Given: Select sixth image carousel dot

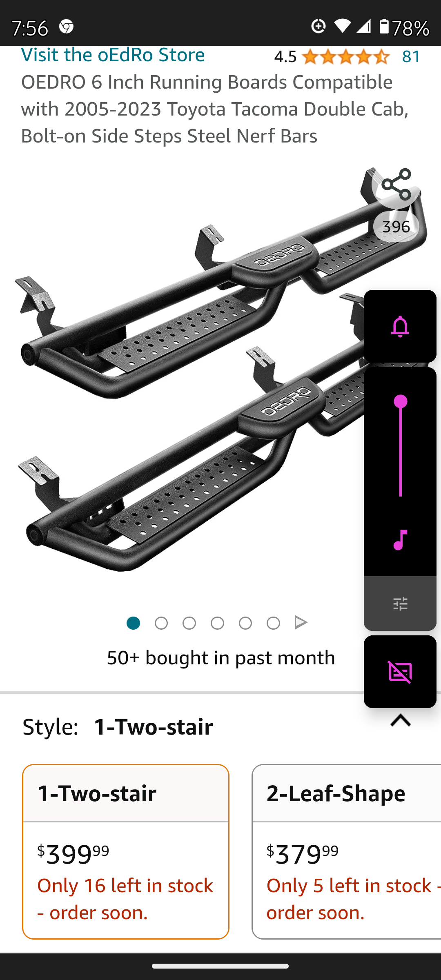Looking at the screenshot, I should point(273,623).
